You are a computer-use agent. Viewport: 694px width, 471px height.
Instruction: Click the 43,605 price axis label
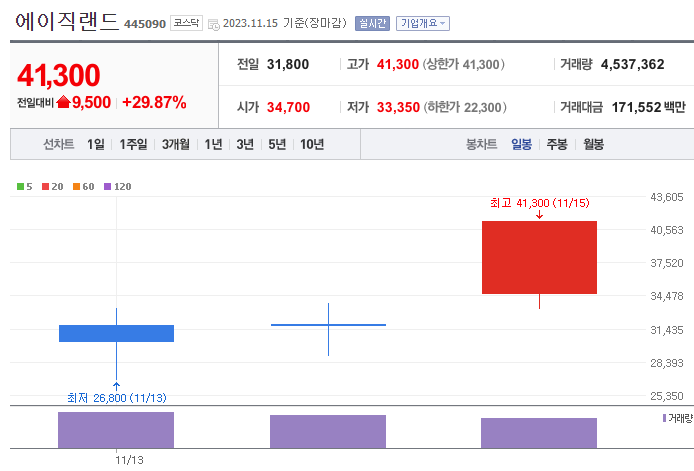coord(667,197)
